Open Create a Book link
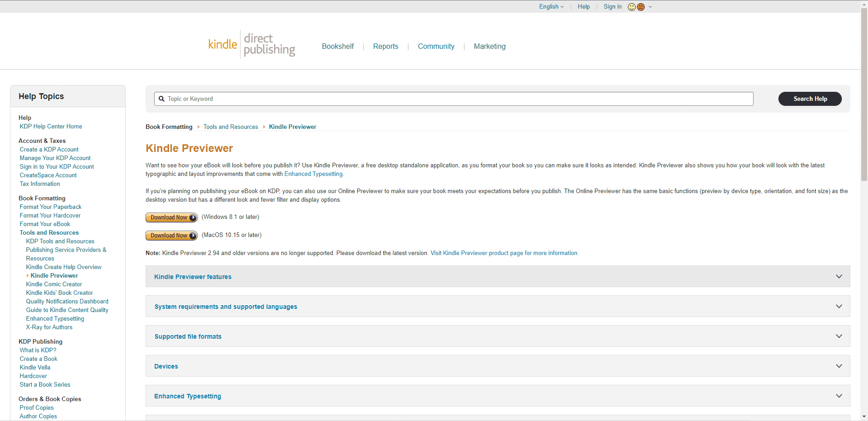This screenshot has width=868, height=421. point(38,359)
